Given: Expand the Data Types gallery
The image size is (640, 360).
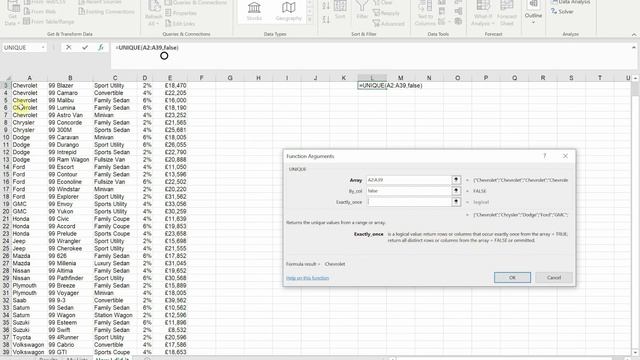Looking at the screenshot, I should pyautogui.click(x=309, y=20).
